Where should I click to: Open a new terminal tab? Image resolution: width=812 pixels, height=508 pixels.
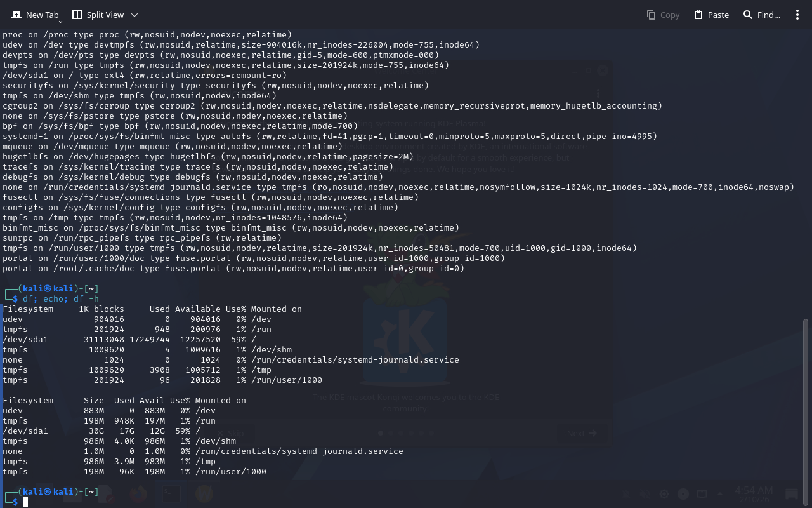coord(35,15)
